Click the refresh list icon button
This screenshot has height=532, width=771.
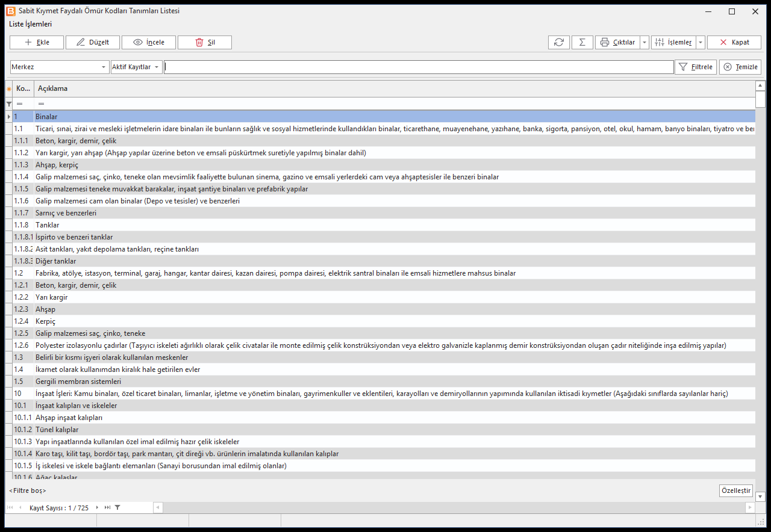point(558,42)
